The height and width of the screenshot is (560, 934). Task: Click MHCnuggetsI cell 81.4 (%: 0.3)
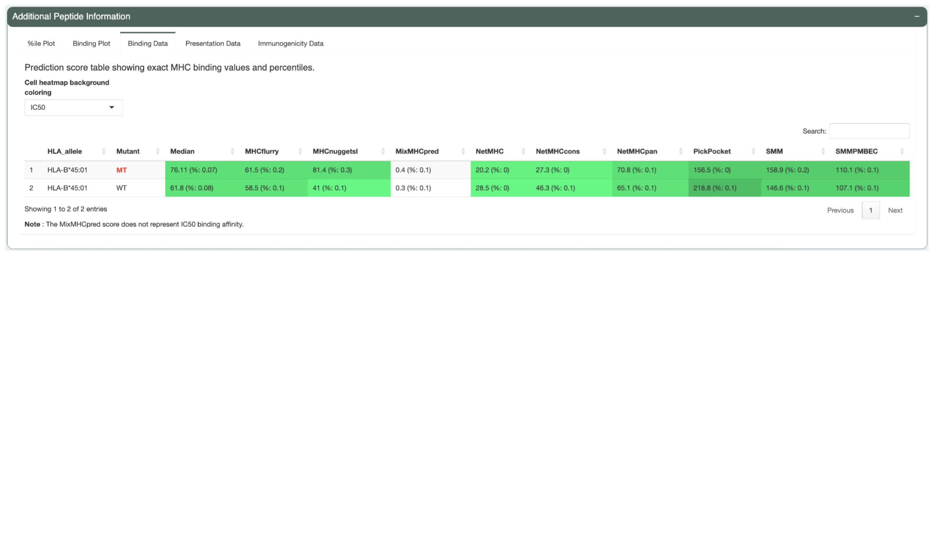pyautogui.click(x=349, y=170)
